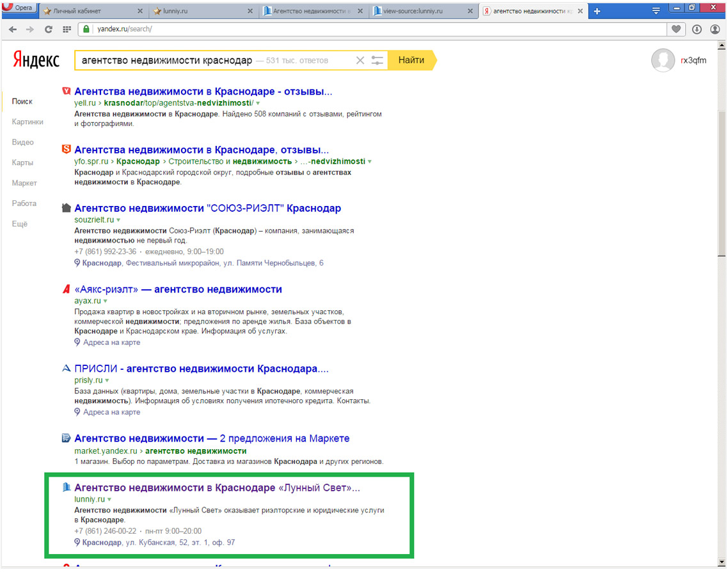Click map pin icon beside Фестивальный микрорайон address
The height and width of the screenshot is (572, 728).
tap(77, 263)
